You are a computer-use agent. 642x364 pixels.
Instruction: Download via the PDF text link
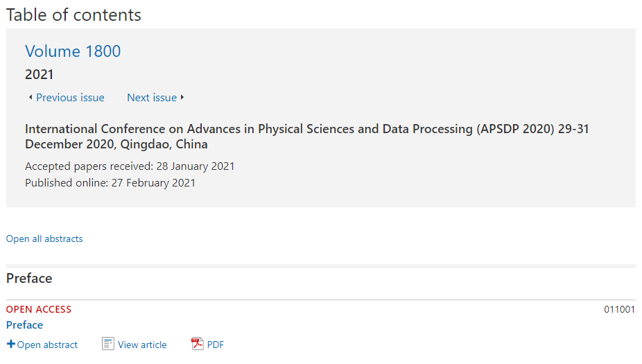tap(216, 345)
